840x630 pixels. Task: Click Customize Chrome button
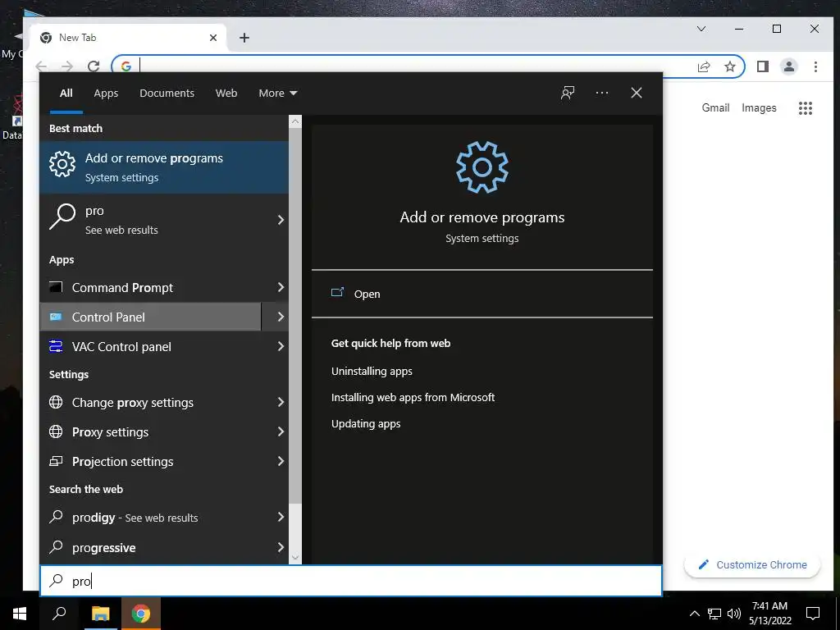pos(752,564)
